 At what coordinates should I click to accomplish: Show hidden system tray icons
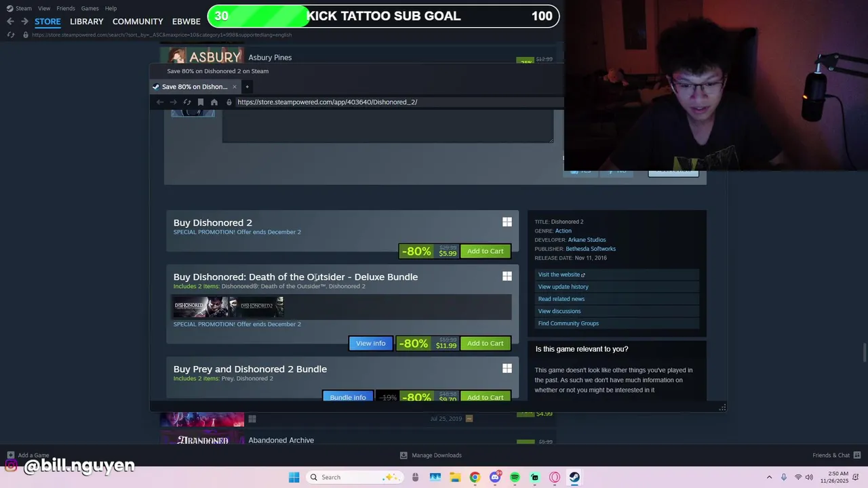(769, 477)
